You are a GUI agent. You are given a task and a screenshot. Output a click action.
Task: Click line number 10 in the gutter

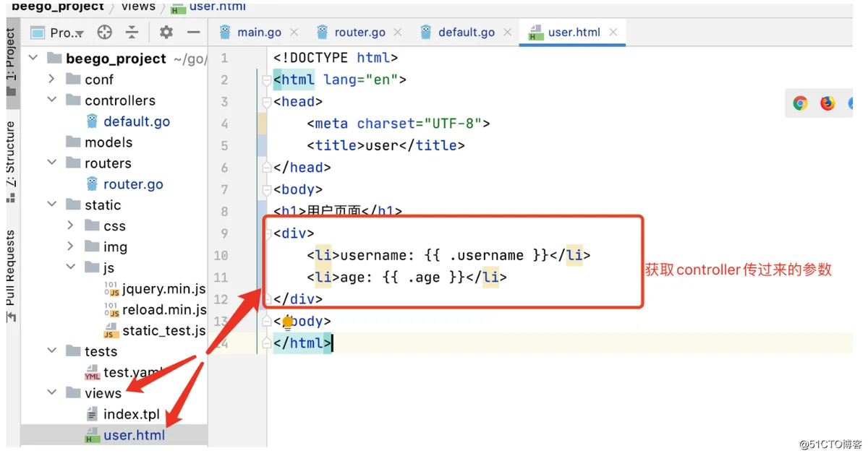(x=221, y=255)
